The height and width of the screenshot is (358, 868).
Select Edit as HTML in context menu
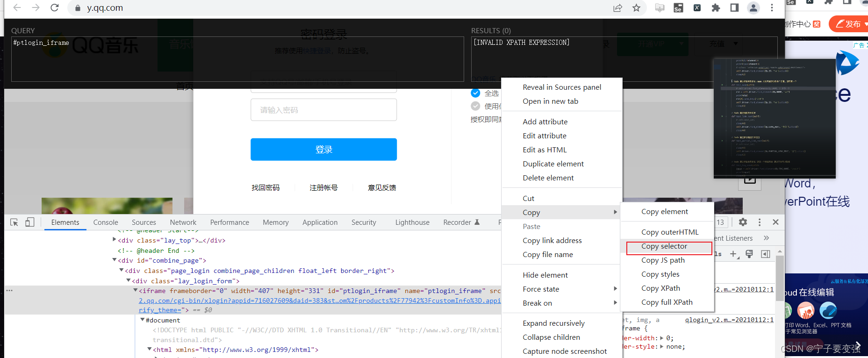point(545,150)
